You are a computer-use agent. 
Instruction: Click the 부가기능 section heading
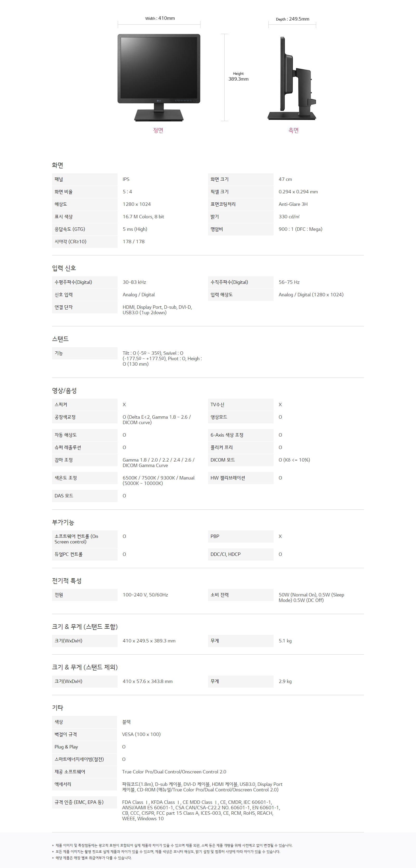point(63,522)
